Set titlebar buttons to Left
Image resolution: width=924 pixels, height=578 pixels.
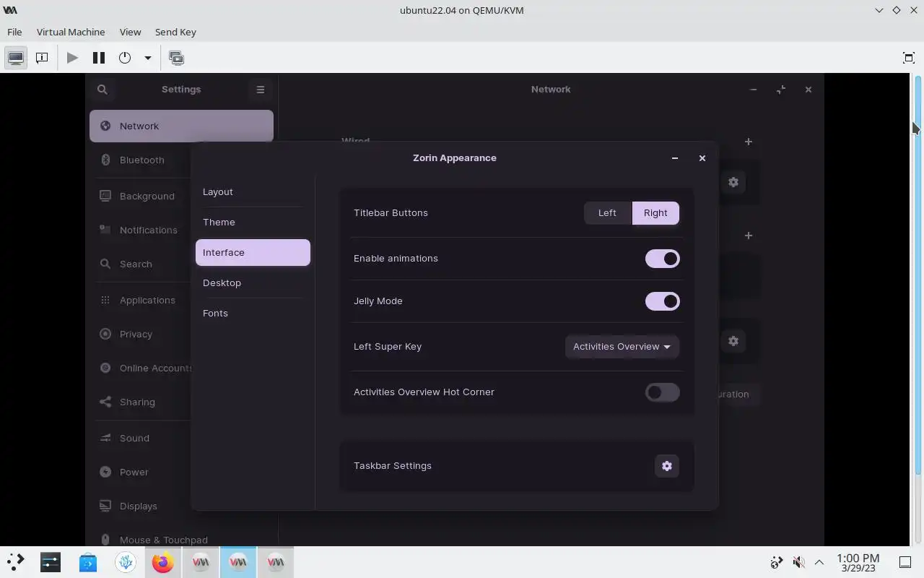607,213
